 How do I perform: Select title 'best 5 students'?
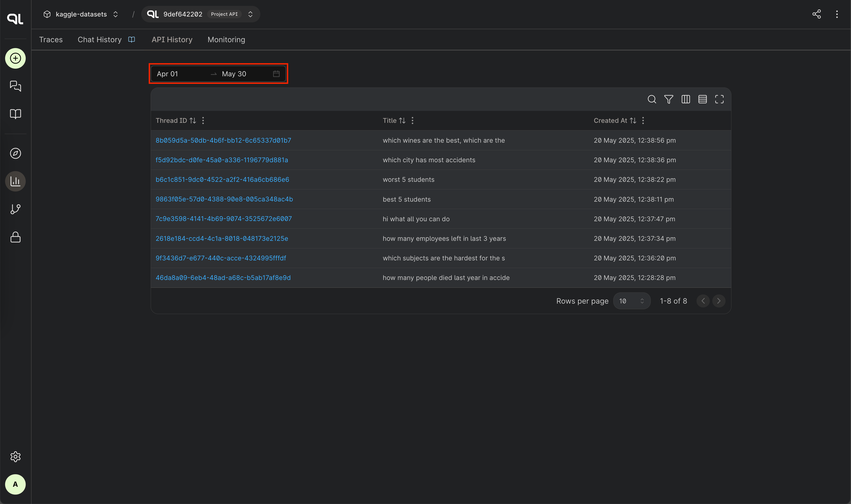pyautogui.click(x=407, y=199)
